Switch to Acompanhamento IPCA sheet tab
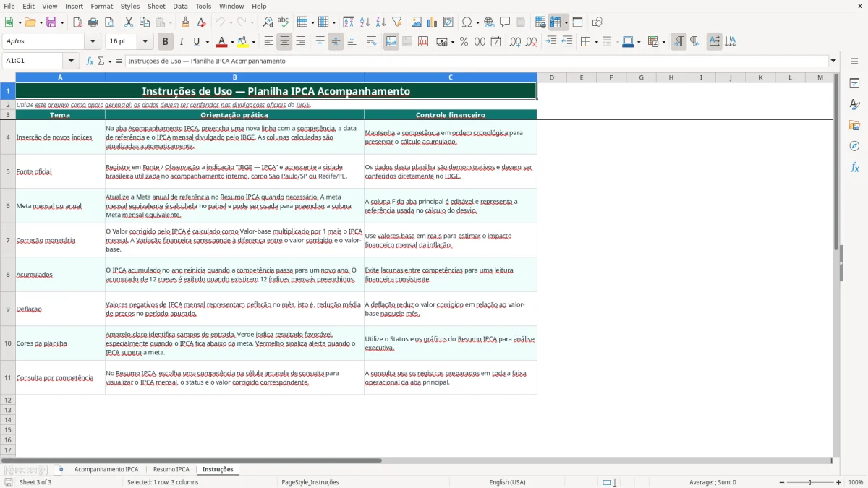The width and height of the screenshot is (868, 488). [106, 469]
